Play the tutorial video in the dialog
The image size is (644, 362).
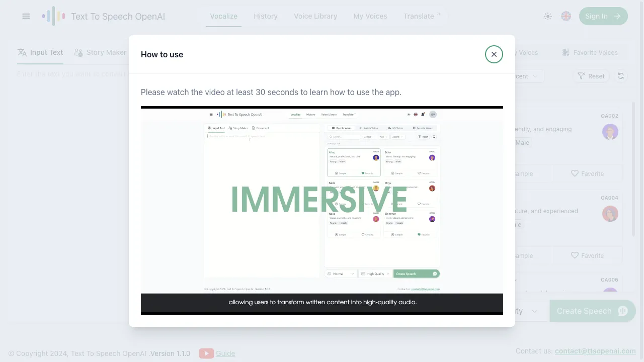(322, 210)
